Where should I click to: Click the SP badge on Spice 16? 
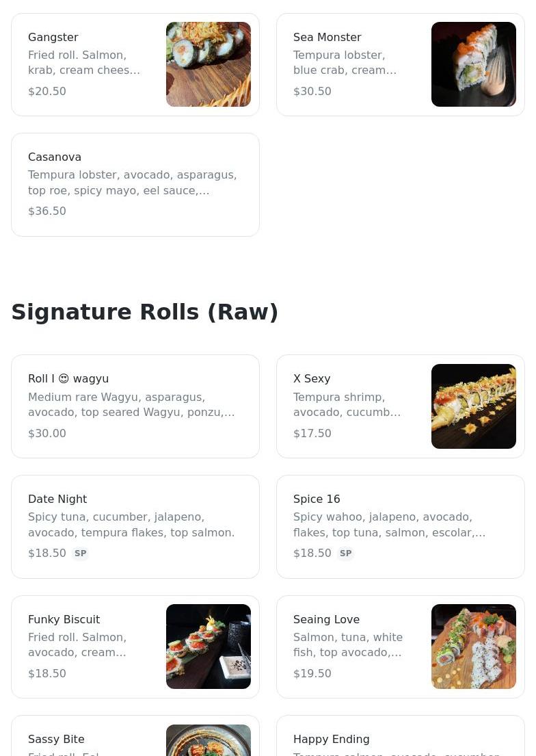[x=346, y=553]
